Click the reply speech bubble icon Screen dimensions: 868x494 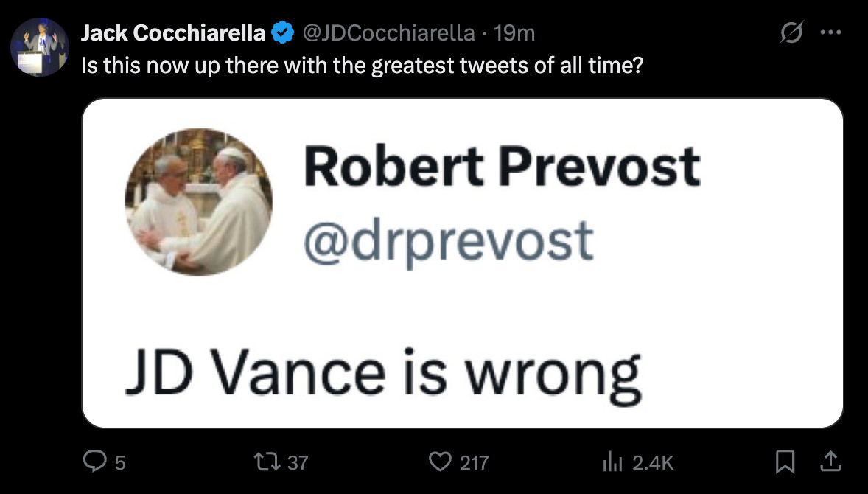[x=94, y=462]
